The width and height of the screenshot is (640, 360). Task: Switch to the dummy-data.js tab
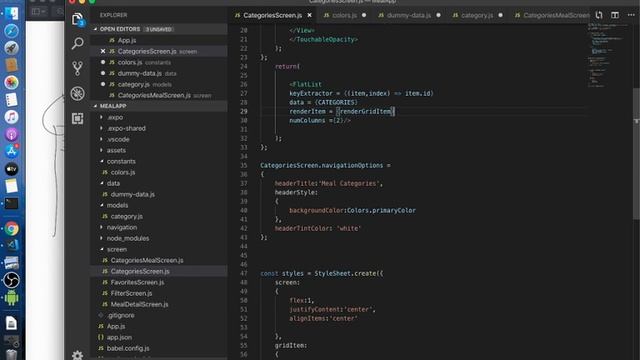click(x=409, y=15)
